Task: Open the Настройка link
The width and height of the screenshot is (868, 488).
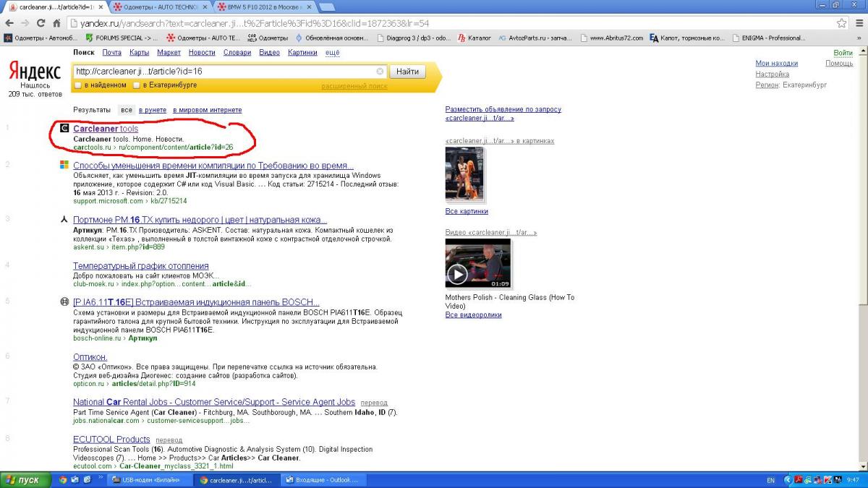Action: click(x=773, y=74)
